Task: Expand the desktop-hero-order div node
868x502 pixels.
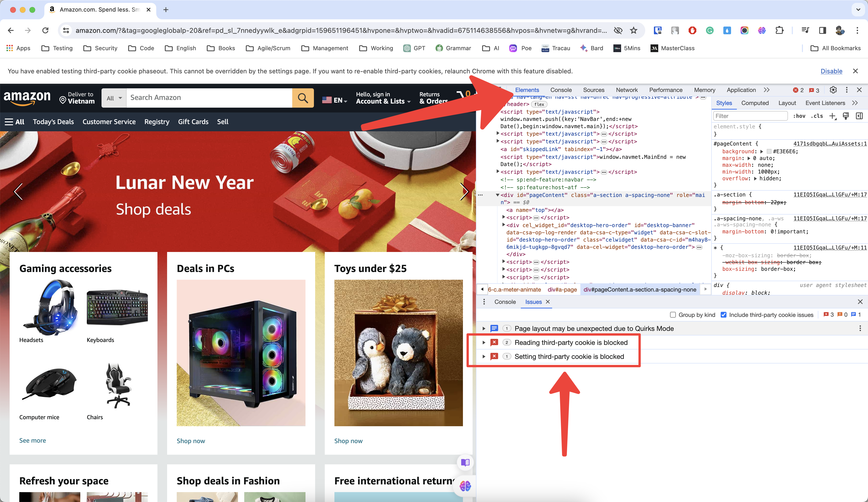Action: point(504,225)
